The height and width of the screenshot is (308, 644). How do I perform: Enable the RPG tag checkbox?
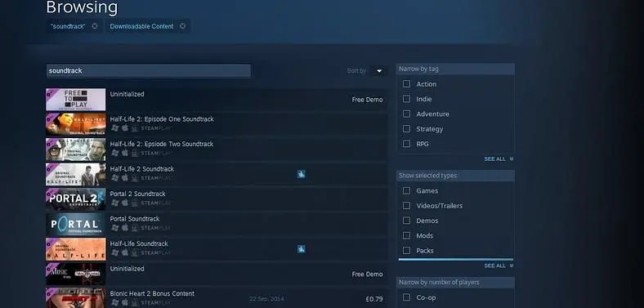click(407, 144)
